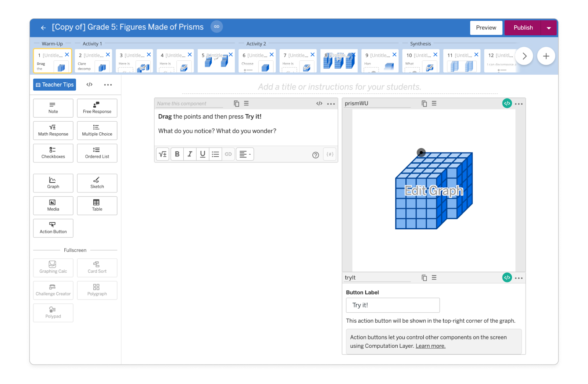Click the Preview button
The image size is (588, 384).
486,28
